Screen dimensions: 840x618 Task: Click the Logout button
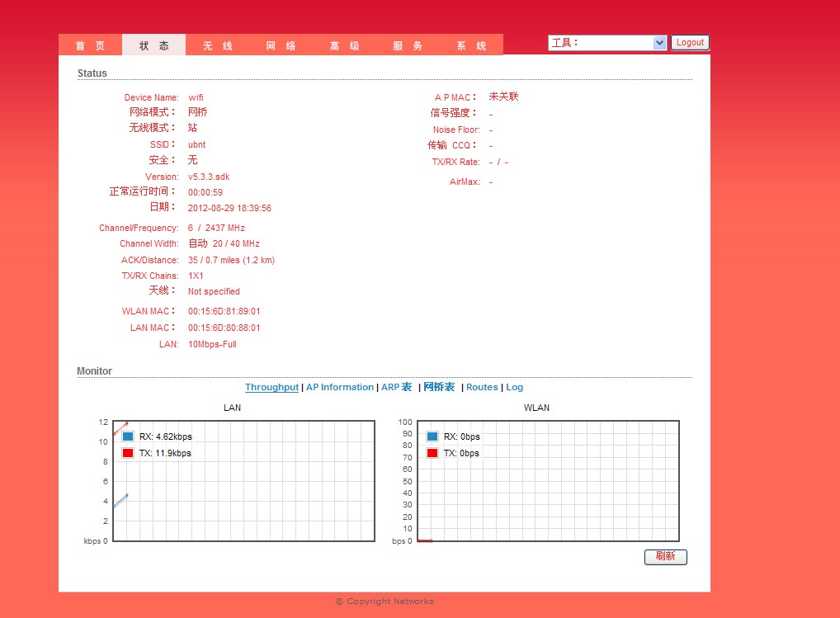coord(690,43)
